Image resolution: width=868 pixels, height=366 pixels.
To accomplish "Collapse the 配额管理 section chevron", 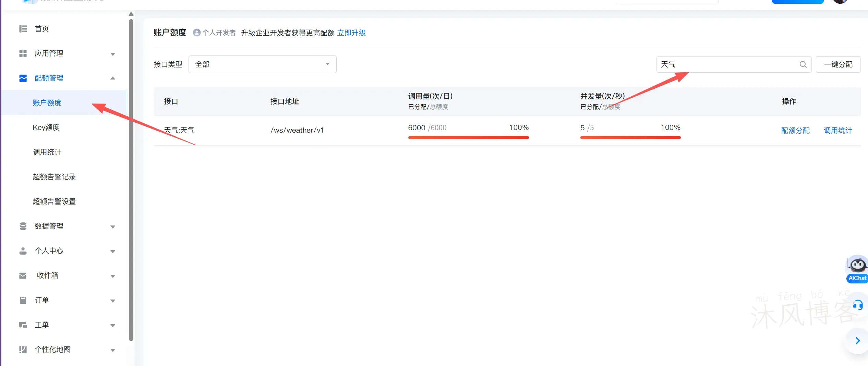I will coord(112,78).
